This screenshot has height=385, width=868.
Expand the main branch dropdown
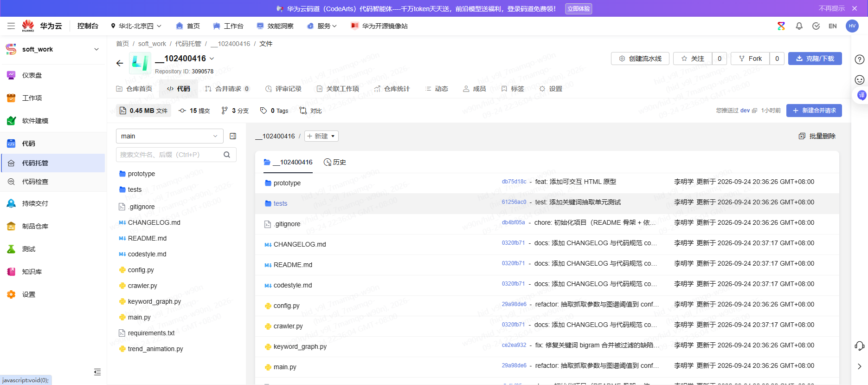coord(170,136)
